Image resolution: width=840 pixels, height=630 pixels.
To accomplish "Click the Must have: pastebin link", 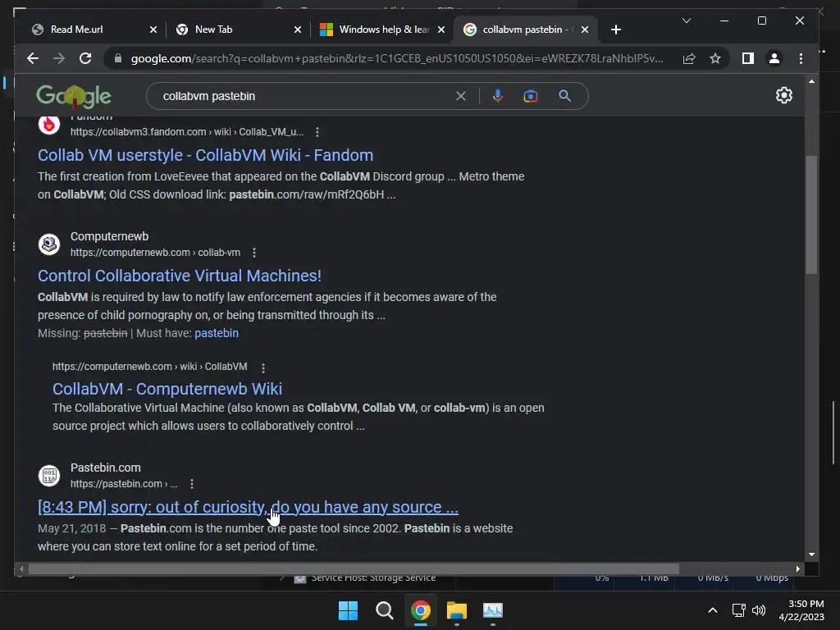I will [217, 333].
